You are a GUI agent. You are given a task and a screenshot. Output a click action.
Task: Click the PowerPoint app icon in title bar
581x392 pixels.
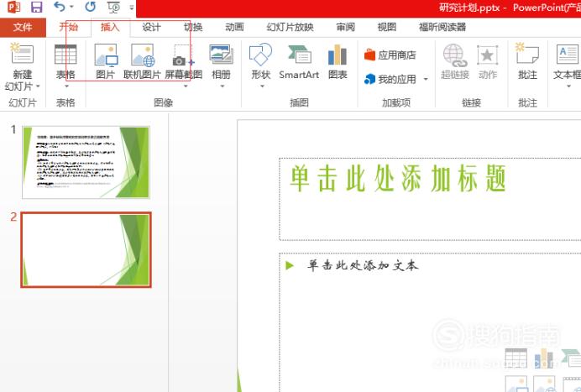click(x=13, y=7)
